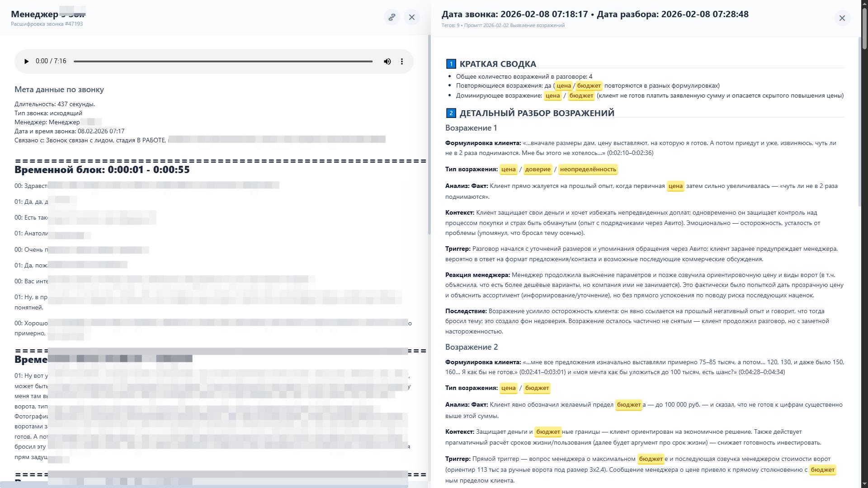Open audio player three-dot options menu
868x488 pixels.
(402, 61)
